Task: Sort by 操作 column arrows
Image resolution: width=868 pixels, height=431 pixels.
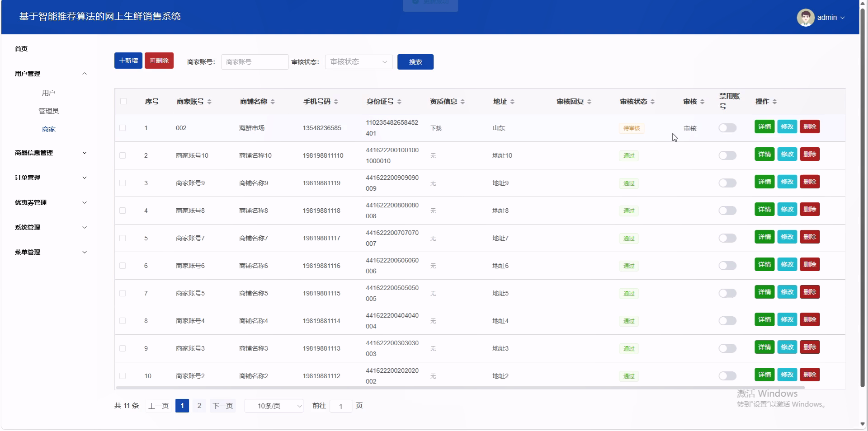Action: [774, 102]
